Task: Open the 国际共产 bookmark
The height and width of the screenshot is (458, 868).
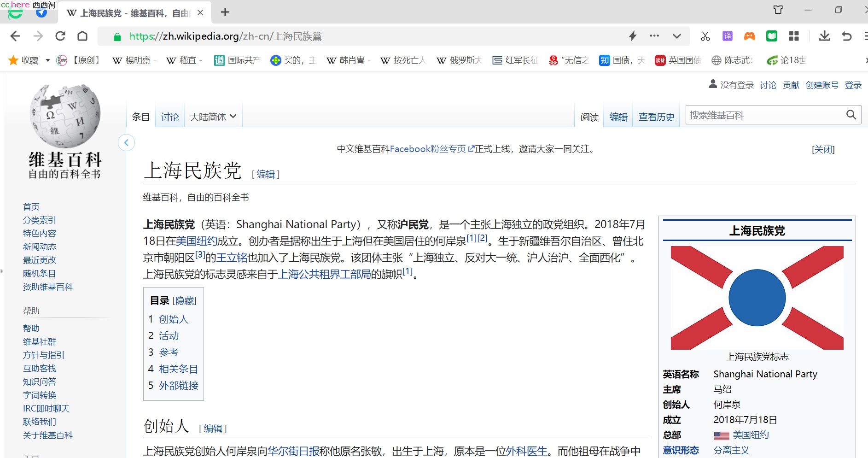Action: click(237, 60)
